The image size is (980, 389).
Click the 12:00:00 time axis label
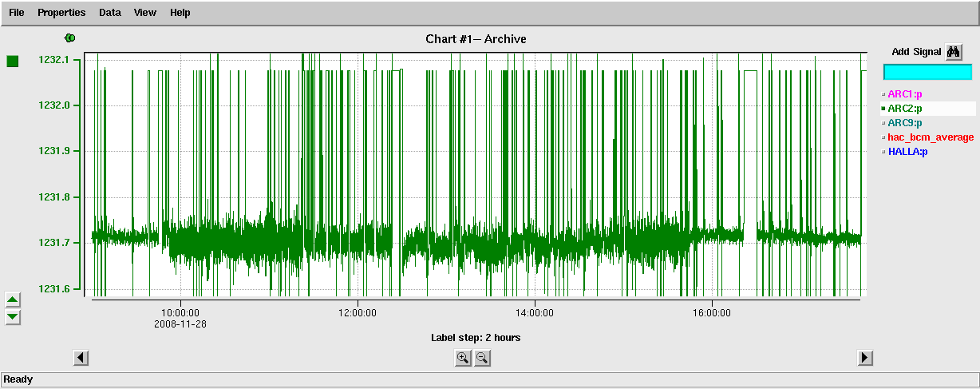(358, 313)
